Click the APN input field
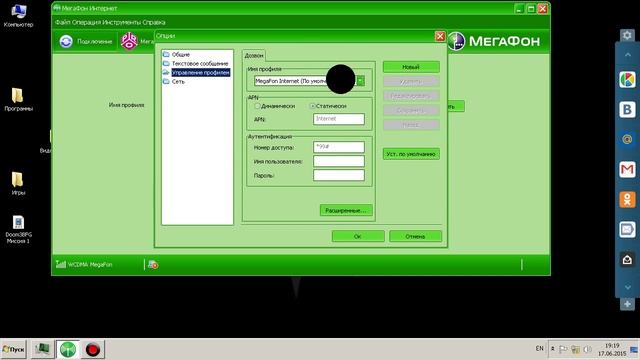 [339, 119]
